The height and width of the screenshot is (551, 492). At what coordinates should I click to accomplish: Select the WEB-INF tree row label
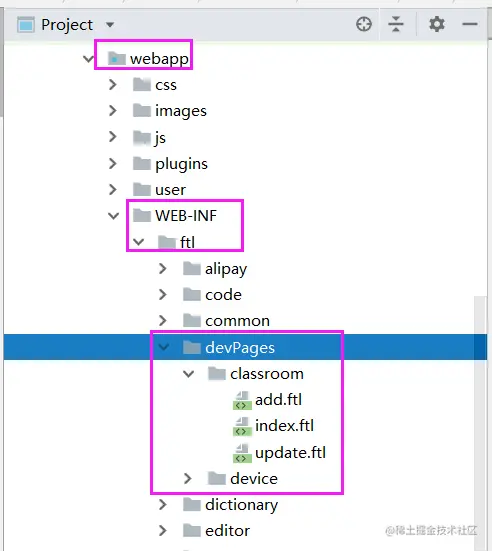pyautogui.click(x=186, y=216)
